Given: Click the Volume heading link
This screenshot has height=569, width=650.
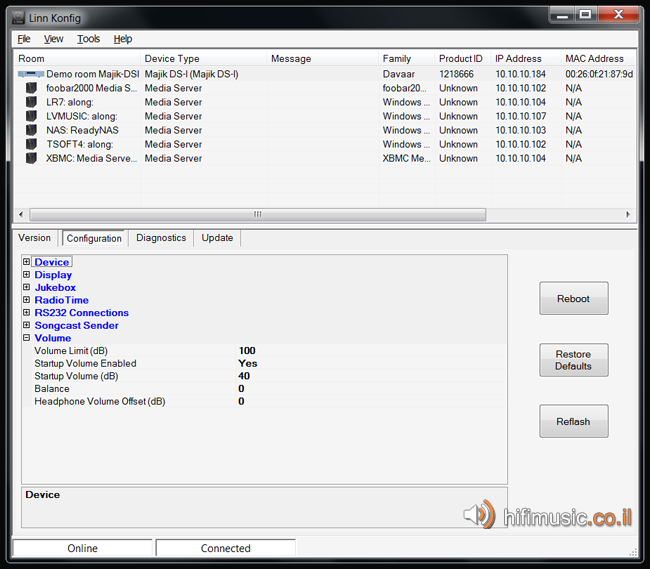Looking at the screenshot, I should (x=53, y=338).
